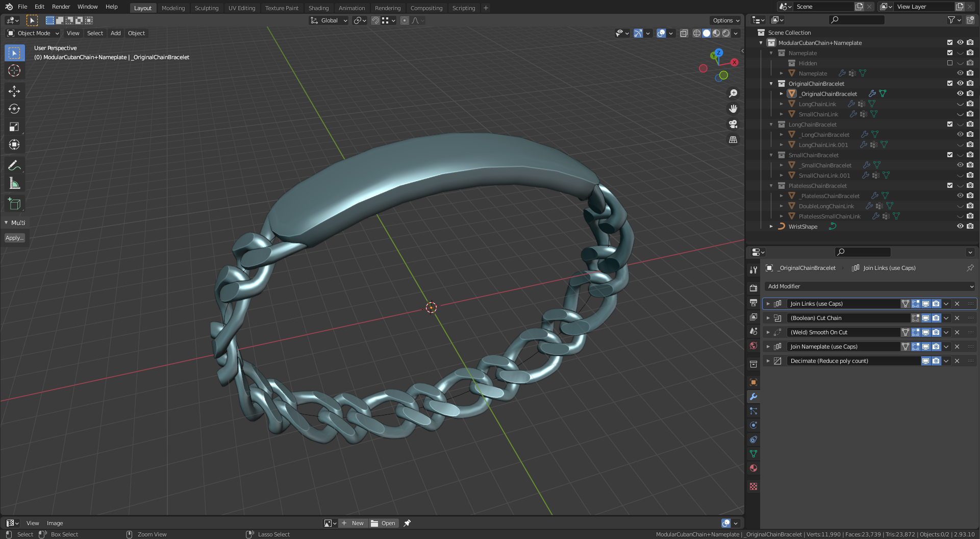Click the magnifier zoom icon in the viewport
The height and width of the screenshot is (539, 980).
point(733,93)
